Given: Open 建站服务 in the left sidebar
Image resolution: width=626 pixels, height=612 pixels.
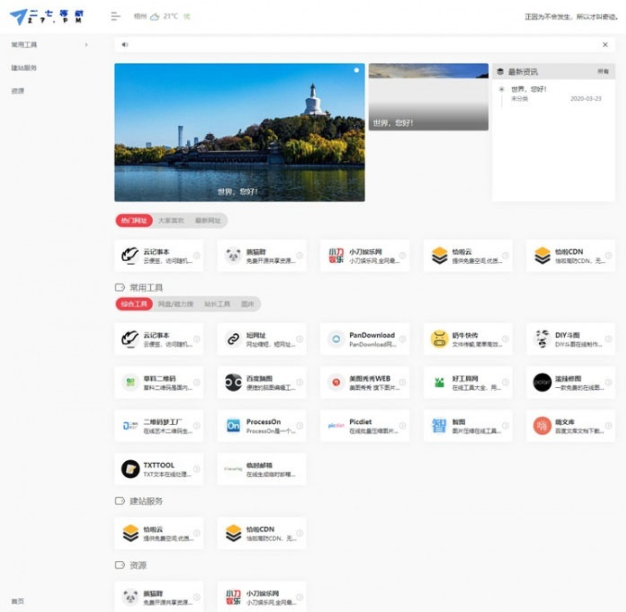Looking at the screenshot, I should [x=24, y=68].
